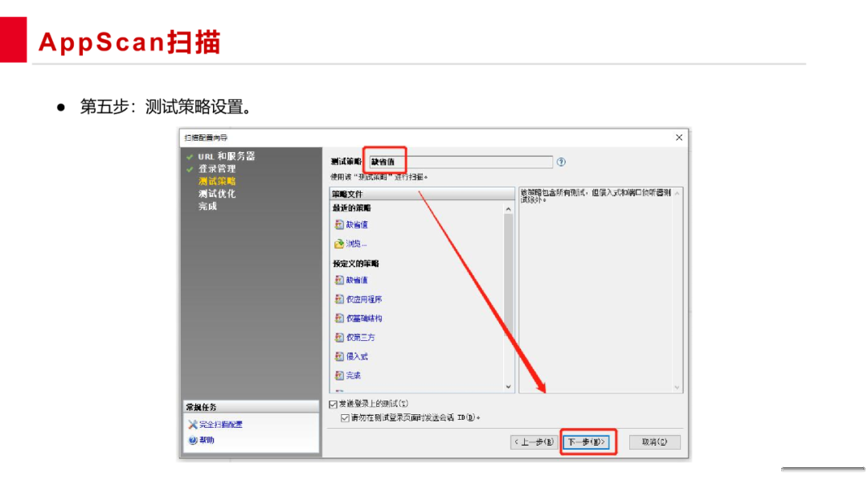Click into the 测试策略 name field
The height and width of the screenshot is (489, 868).
pos(461,162)
